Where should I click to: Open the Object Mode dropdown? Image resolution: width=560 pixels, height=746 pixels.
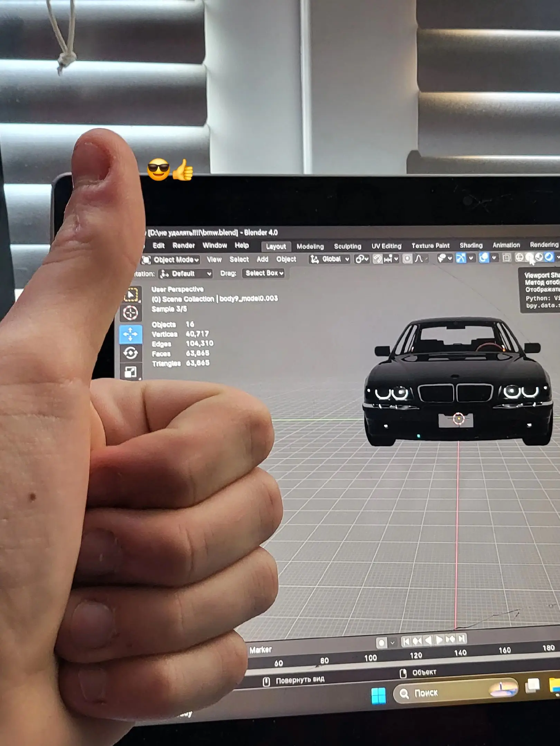click(x=171, y=260)
